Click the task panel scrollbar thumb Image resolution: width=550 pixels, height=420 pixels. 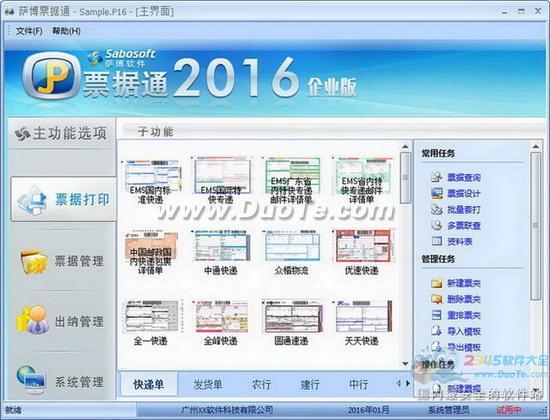click(536, 226)
